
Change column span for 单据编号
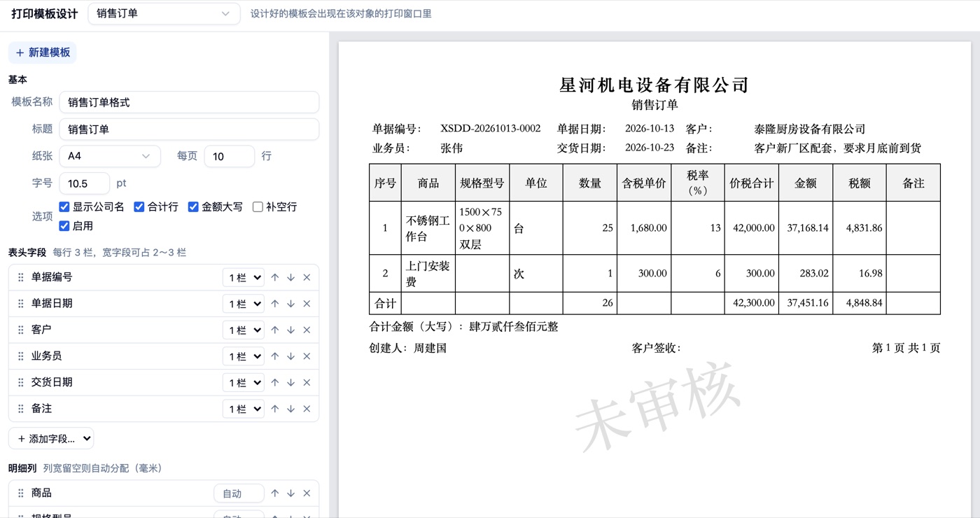tap(243, 278)
